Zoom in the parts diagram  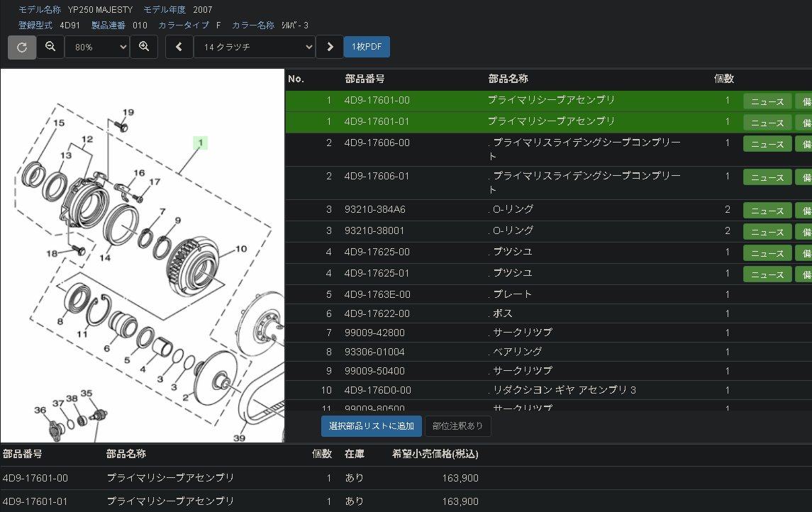pyautogui.click(x=144, y=47)
